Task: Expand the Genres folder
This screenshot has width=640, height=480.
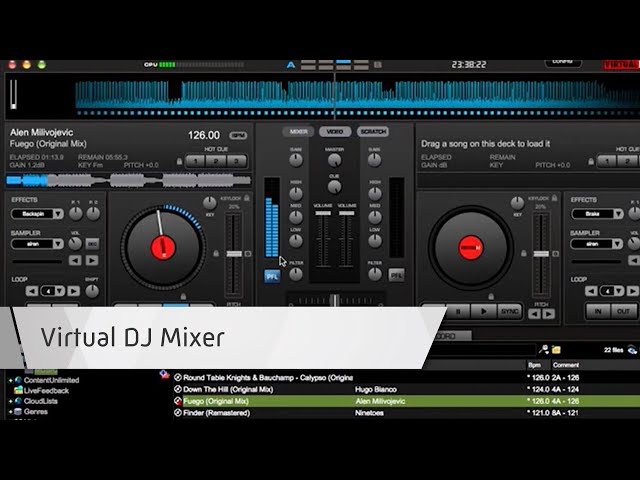Action: point(11,412)
